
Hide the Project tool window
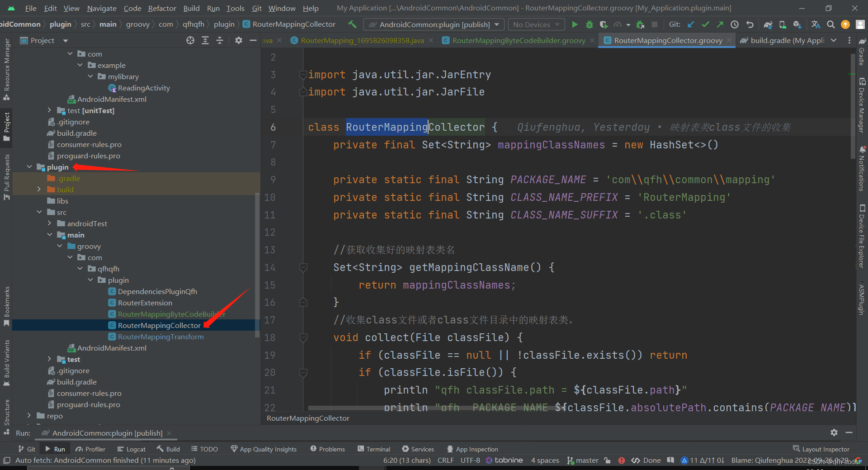pyautogui.click(x=253, y=40)
